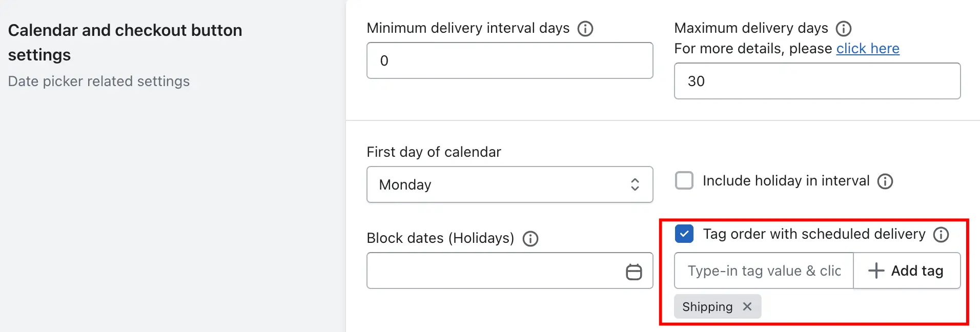The height and width of the screenshot is (332, 980).
Task: Open the calendar picker icon in Block dates field
Action: [634, 272]
